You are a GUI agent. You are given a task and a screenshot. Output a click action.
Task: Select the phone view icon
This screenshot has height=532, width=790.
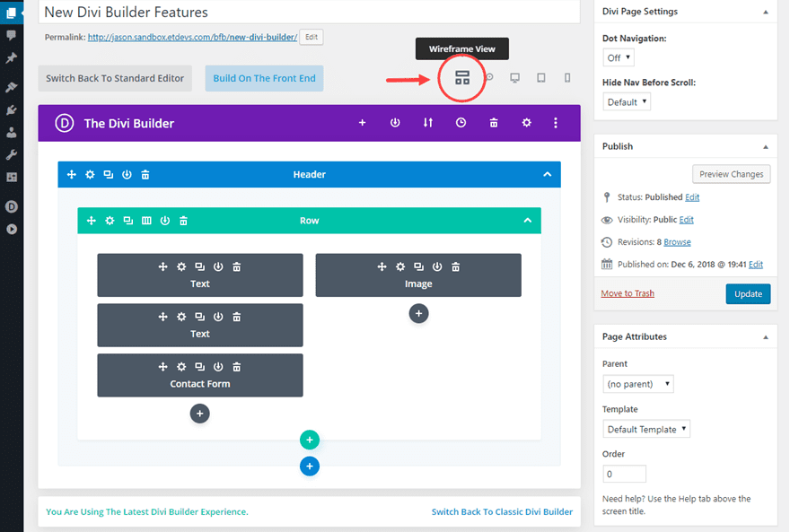567,77
